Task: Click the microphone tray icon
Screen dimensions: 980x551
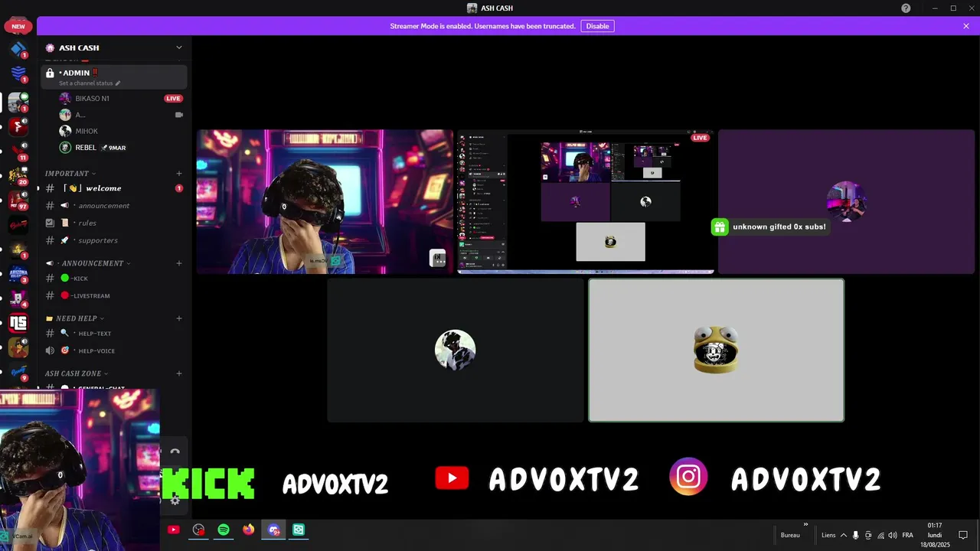Action: pyautogui.click(x=856, y=535)
